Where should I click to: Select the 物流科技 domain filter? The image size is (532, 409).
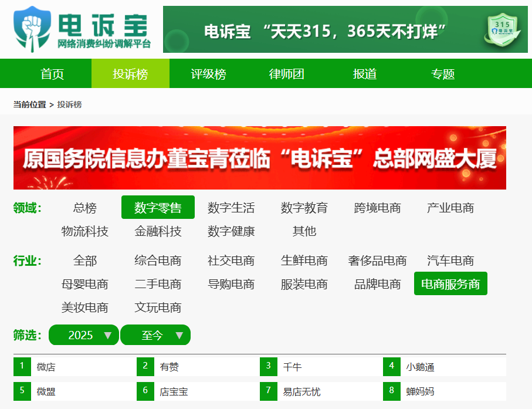click(85, 231)
